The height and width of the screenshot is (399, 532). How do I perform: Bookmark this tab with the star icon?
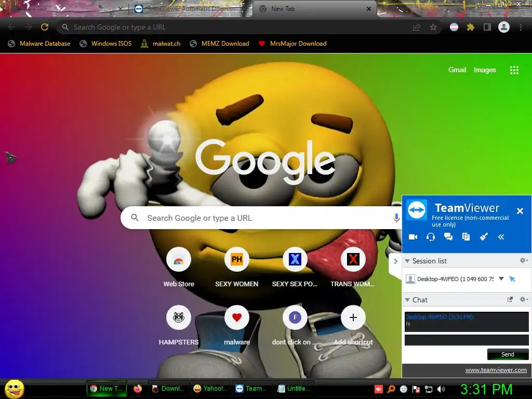pos(433,27)
